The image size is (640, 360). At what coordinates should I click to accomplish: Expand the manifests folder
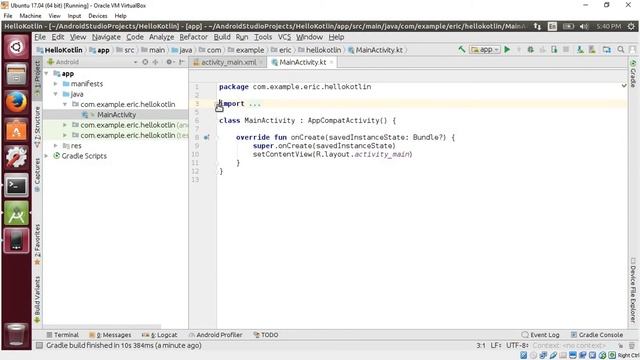[x=56, y=84]
